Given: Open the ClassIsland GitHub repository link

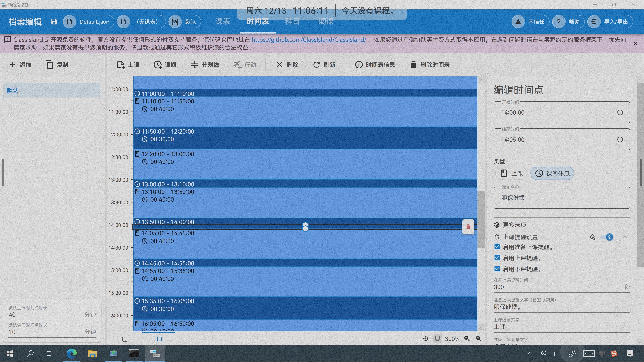Looking at the screenshot, I should (309, 40).
